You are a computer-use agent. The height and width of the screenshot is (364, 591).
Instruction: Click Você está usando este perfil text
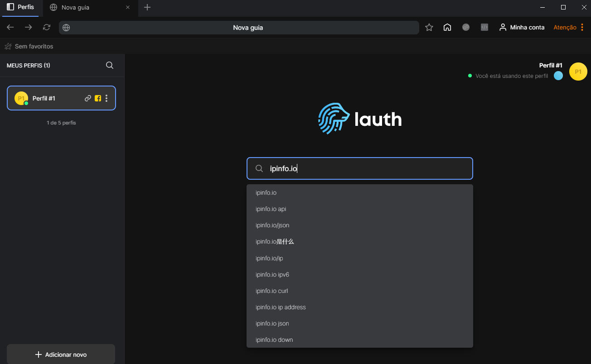[512, 76]
